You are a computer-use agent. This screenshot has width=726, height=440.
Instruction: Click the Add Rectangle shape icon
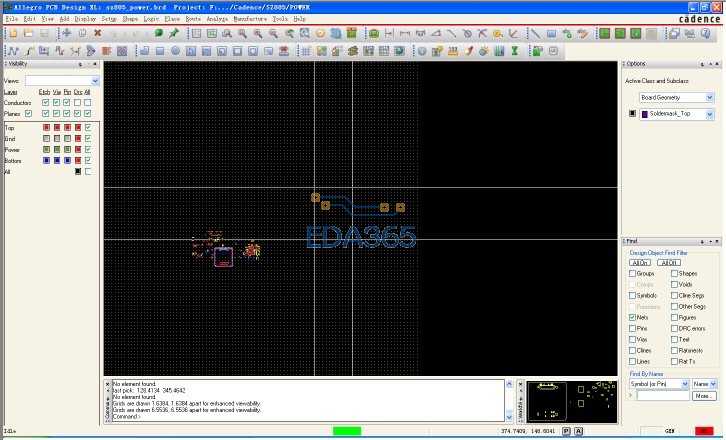(x=160, y=51)
